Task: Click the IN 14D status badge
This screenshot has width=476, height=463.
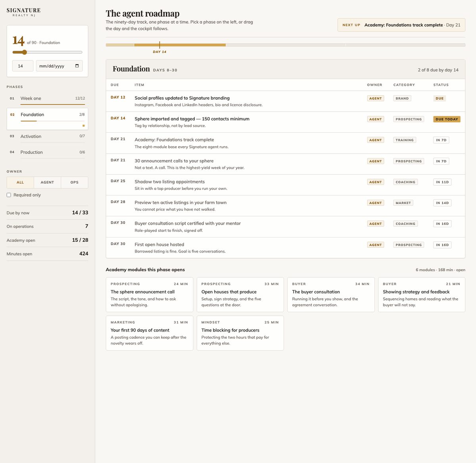Action: 442,203
